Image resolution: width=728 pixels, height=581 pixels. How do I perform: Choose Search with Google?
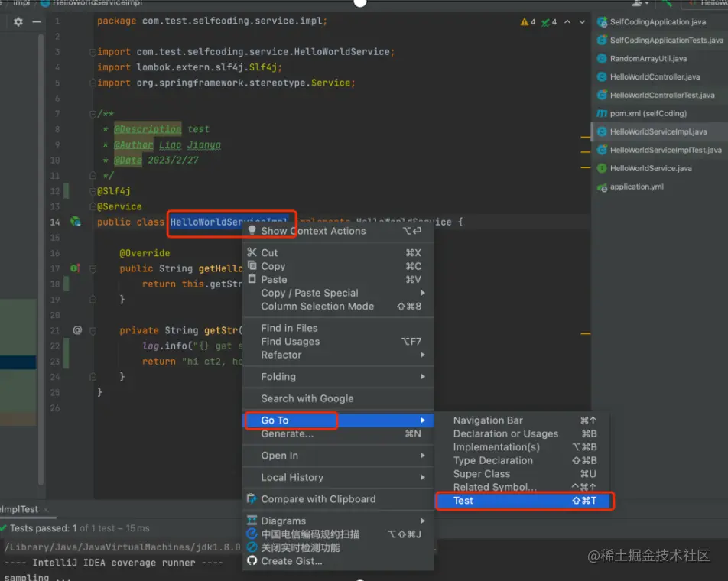(x=339, y=398)
